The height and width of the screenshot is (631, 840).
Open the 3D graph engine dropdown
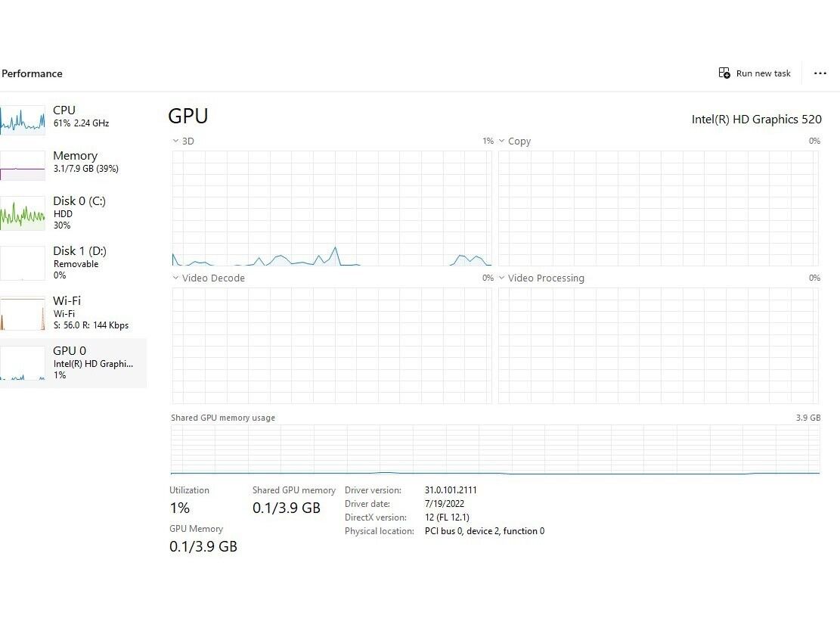coord(175,141)
